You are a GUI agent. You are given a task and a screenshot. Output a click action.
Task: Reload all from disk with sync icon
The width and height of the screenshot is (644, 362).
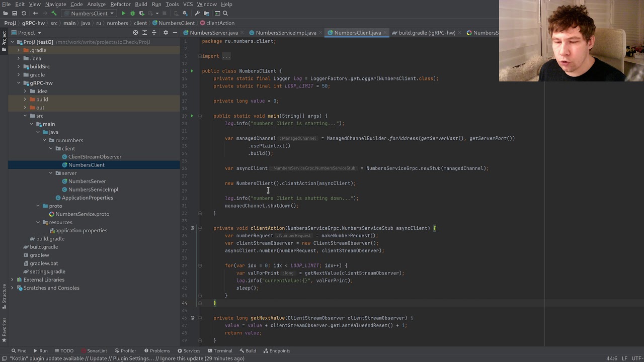[24, 13]
